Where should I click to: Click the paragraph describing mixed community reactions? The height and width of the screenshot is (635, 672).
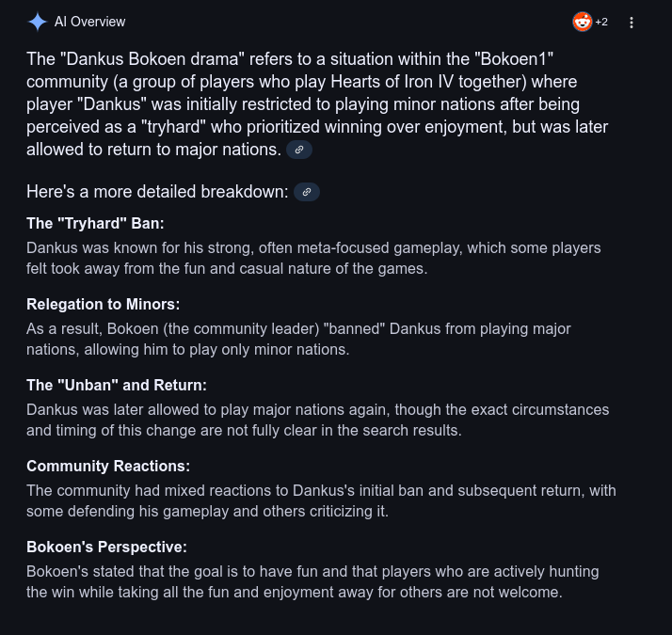click(x=321, y=501)
